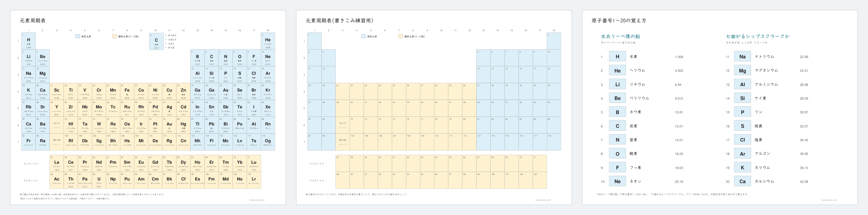
Task: Click the アルミニウム name in the 1–20 list
Action: click(x=766, y=85)
